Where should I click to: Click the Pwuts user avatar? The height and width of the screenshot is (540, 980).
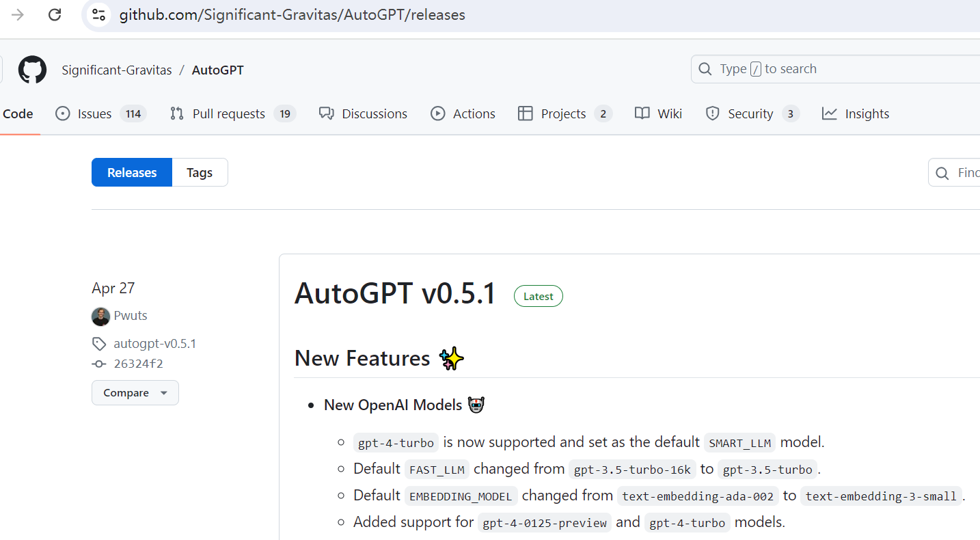click(100, 316)
